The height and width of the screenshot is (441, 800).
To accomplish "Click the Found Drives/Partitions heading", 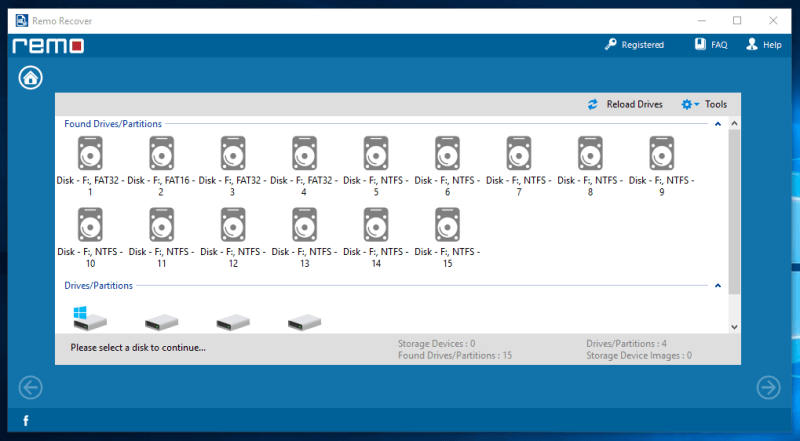I will point(113,124).
